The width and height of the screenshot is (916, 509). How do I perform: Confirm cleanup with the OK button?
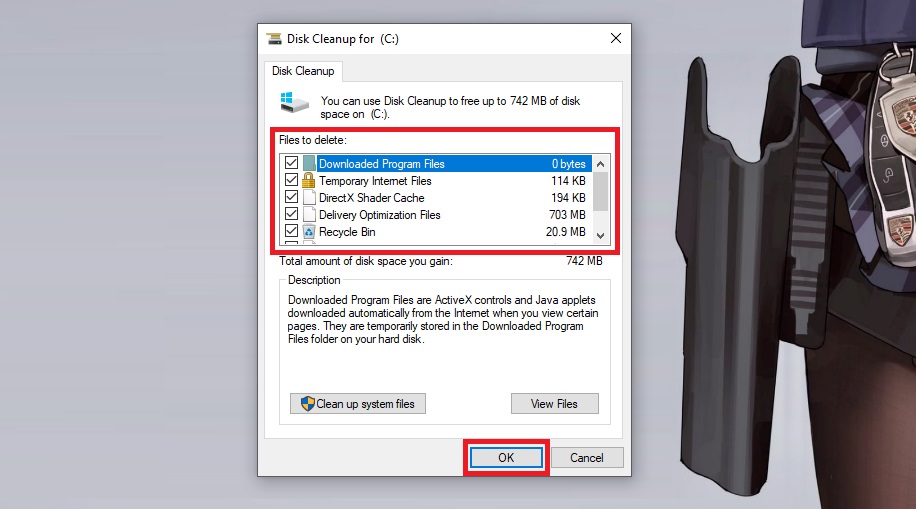click(506, 457)
